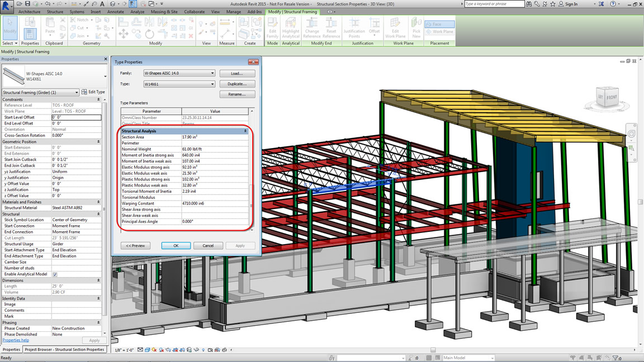Click Sign In in title bar
This screenshot has width=644, height=362.
[571, 4]
